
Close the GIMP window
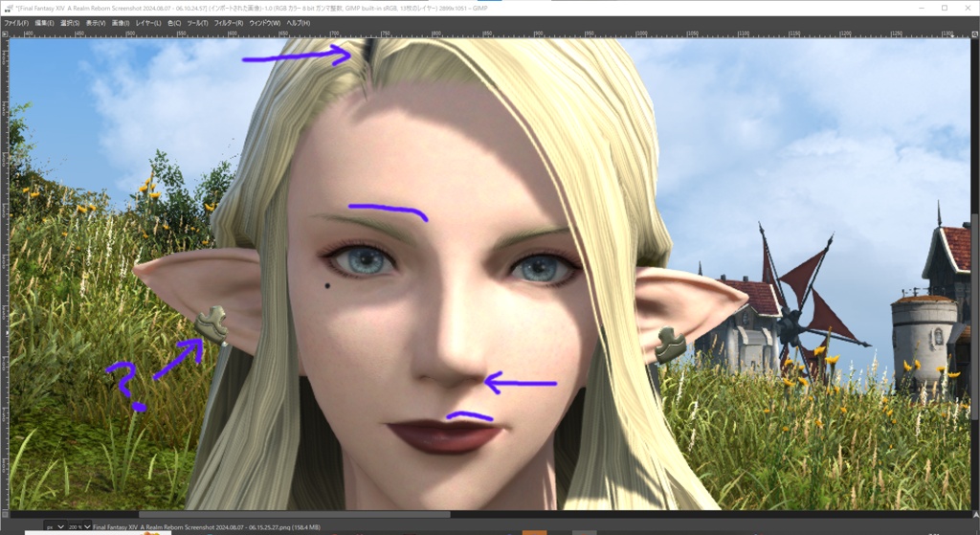point(967,8)
